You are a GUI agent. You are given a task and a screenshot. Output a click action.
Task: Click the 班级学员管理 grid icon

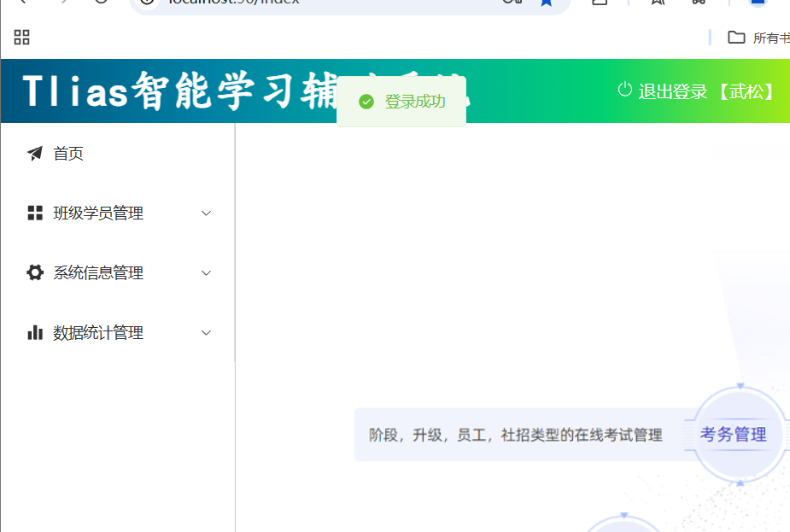coord(34,213)
